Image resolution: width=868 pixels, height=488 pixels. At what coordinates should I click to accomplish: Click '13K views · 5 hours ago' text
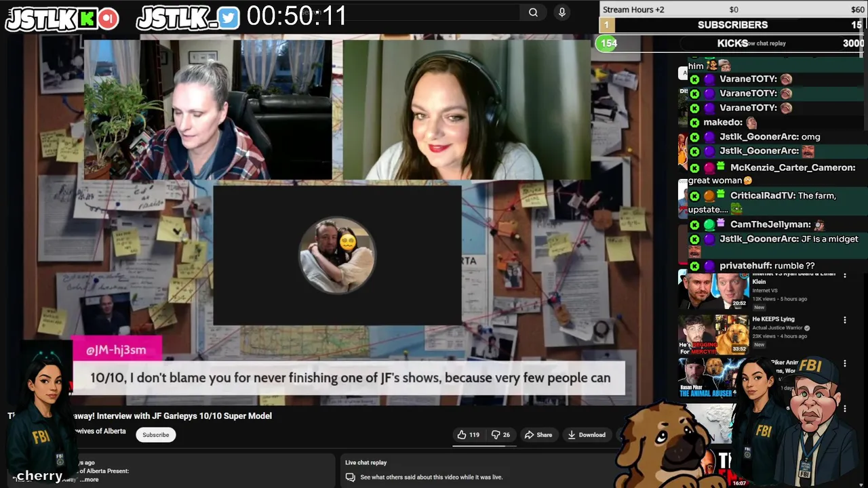(x=780, y=299)
